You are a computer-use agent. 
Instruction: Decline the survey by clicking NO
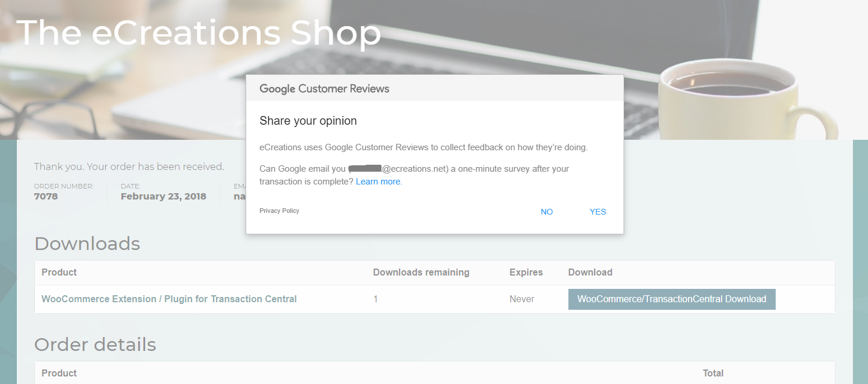[x=546, y=212]
